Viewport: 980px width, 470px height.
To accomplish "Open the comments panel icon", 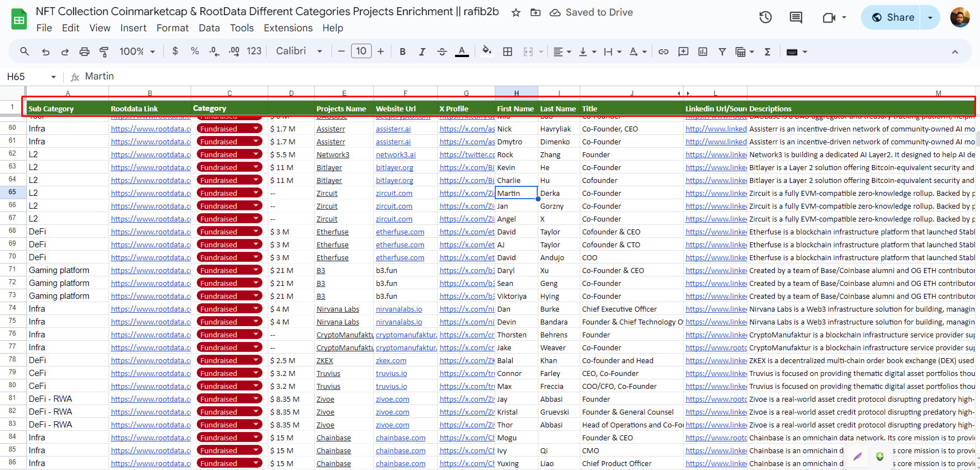I will (x=796, y=17).
